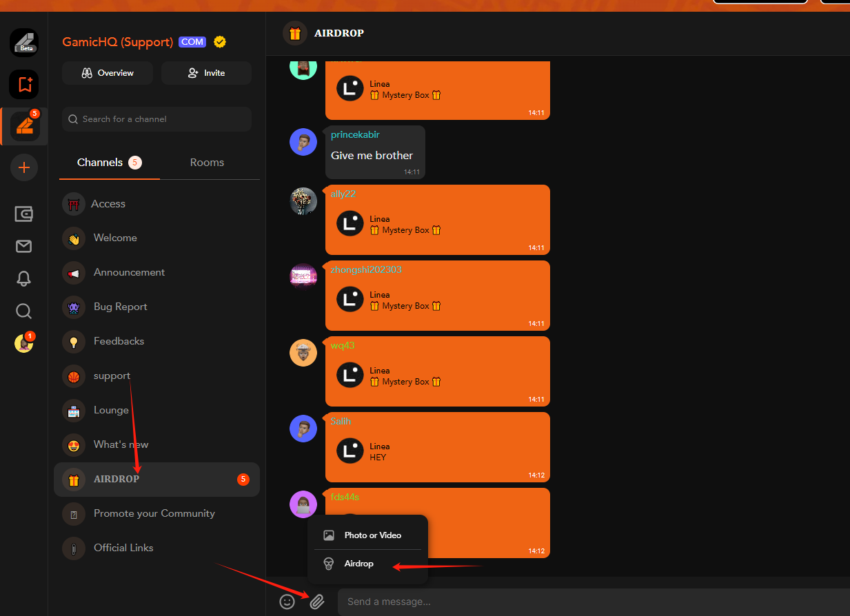Click Linea logo in wq43's airdrop
This screenshot has height=616, width=850.
(x=350, y=375)
